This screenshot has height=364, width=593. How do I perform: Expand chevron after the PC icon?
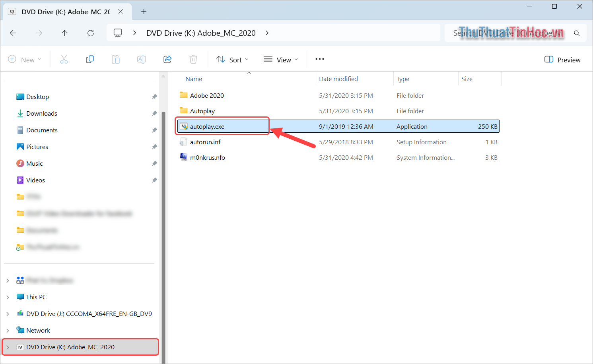(x=135, y=33)
